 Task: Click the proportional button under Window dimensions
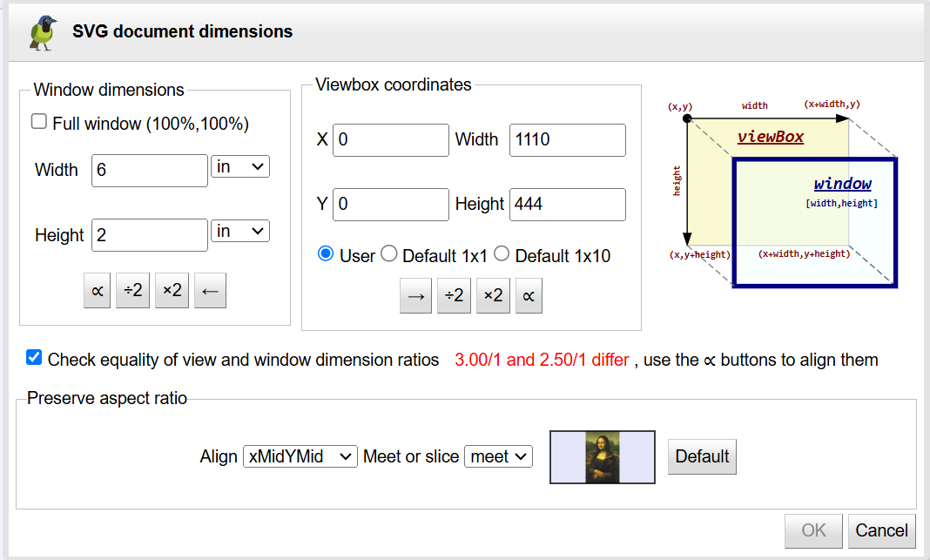97,291
